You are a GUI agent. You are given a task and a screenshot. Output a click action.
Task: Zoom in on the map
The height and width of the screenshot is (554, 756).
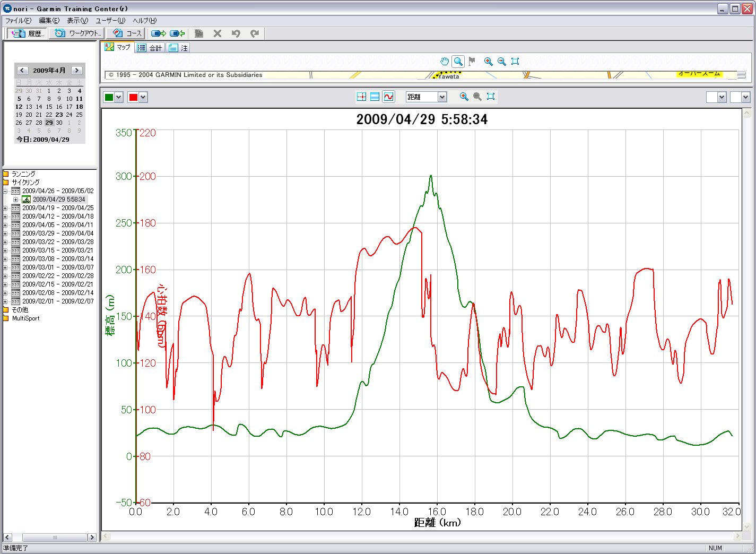click(488, 62)
